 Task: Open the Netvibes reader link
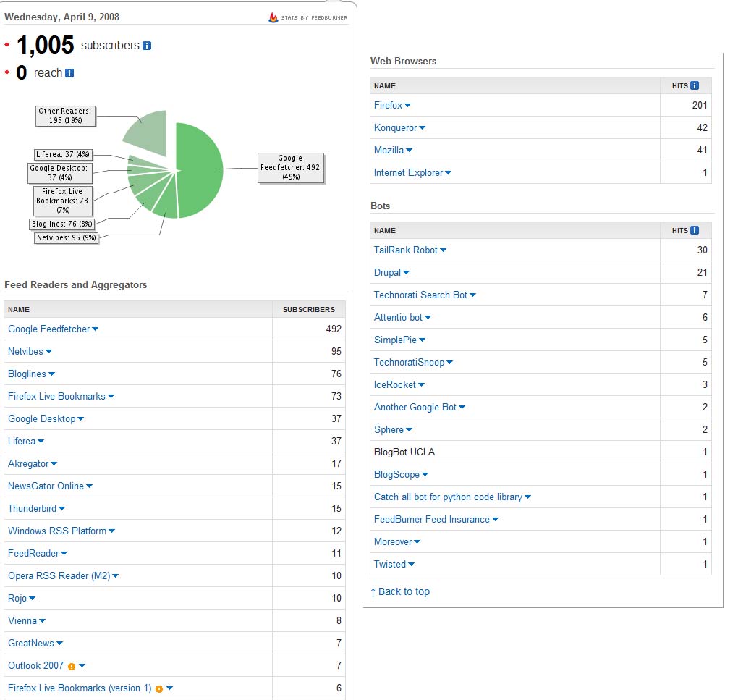click(x=25, y=351)
